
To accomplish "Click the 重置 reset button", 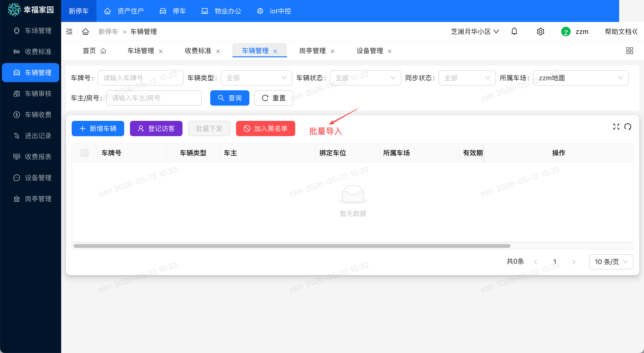I will [x=274, y=98].
